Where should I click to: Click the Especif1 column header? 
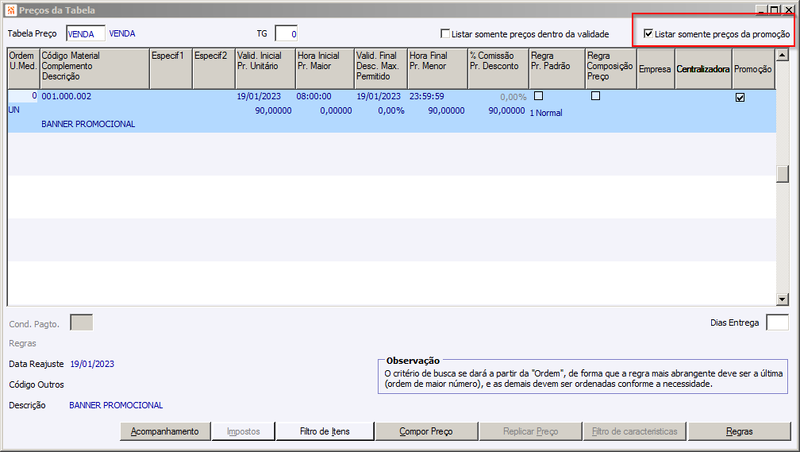click(x=171, y=69)
